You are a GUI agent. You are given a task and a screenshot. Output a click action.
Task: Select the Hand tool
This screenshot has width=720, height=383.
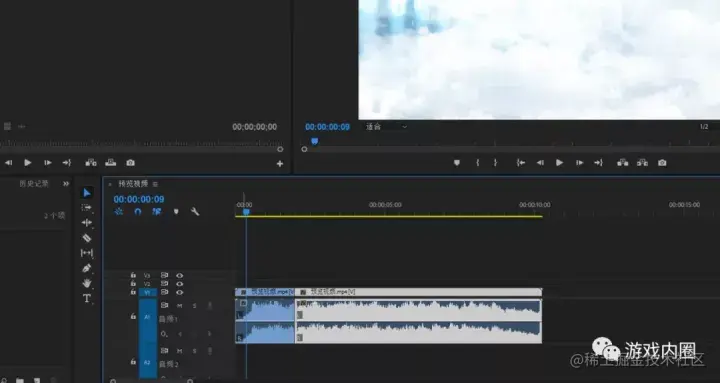[x=86, y=283]
